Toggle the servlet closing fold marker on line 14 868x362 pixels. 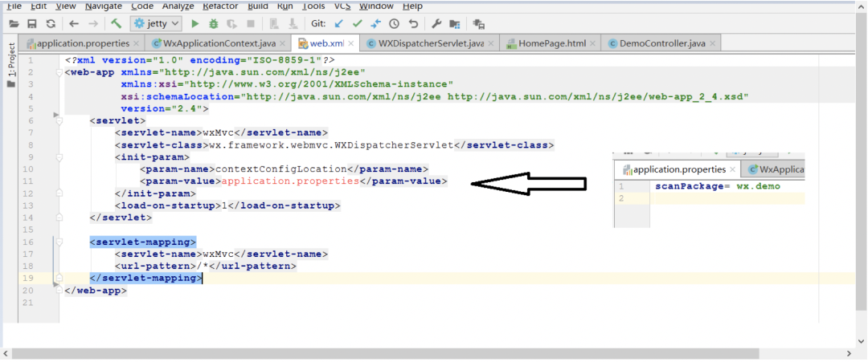pyautogui.click(x=59, y=218)
